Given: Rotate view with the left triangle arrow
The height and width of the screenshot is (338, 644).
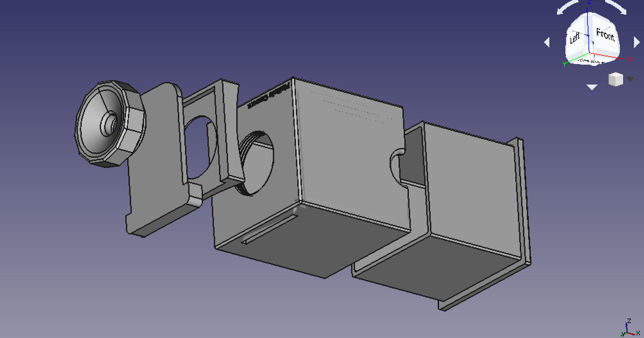Looking at the screenshot, I should point(547,42).
